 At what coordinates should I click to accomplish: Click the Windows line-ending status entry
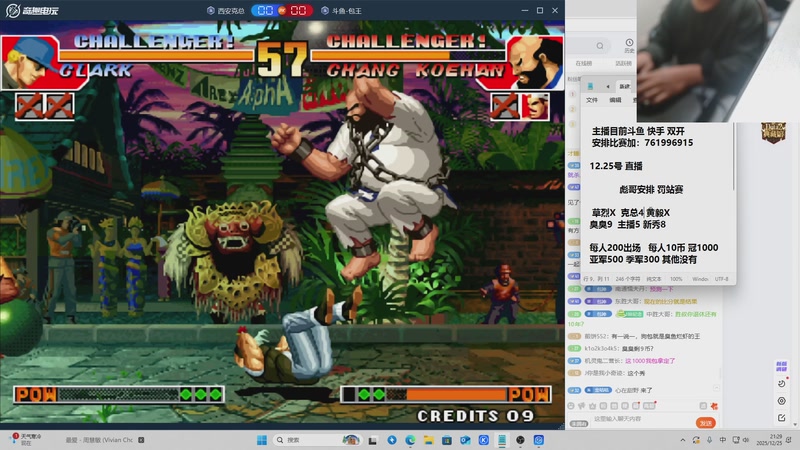coord(700,279)
